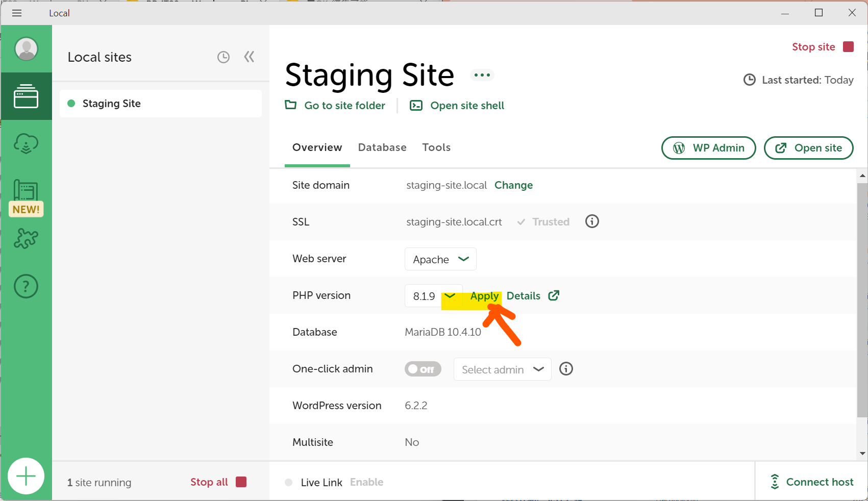Click Open site shell link
The height and width of the screenshot is (501, 868).
457,106
